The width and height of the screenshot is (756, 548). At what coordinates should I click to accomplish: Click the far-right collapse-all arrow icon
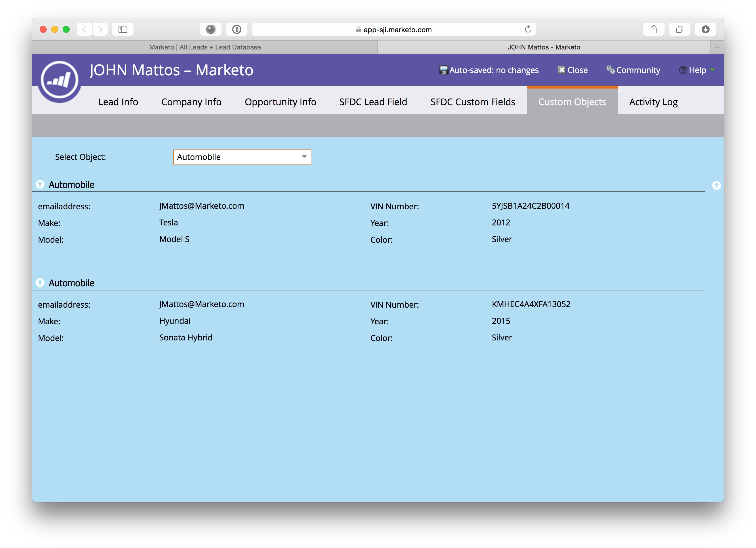pyautogui.click(x=716, y=185)
